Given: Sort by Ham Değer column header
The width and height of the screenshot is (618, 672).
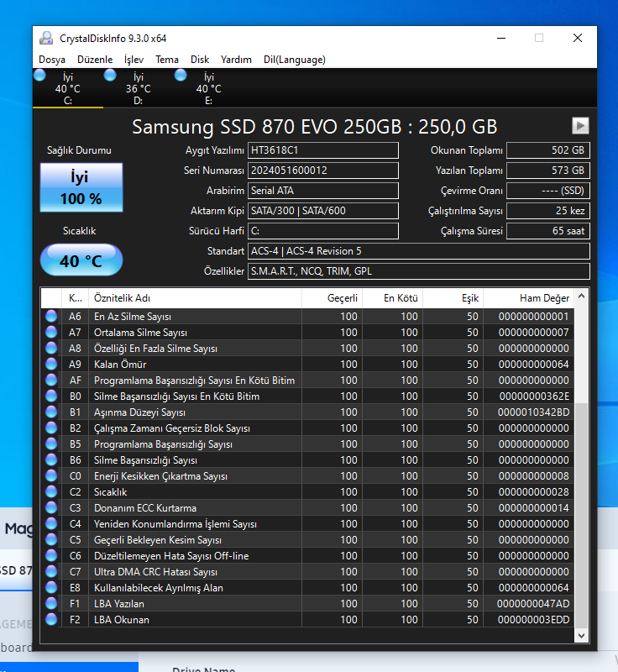Looking at the screenshot, I should click(528, 298).
